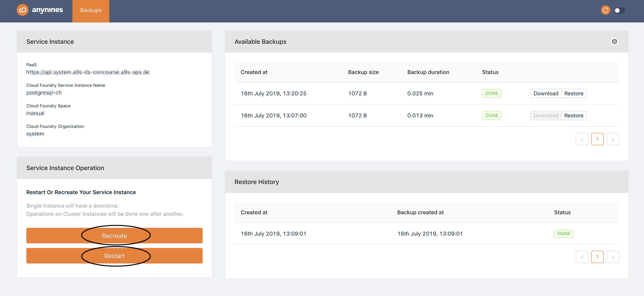Click 'Backup duration' column header
Image resolution: width=644 pixels, height=296 pixels.
pos(428,72)
